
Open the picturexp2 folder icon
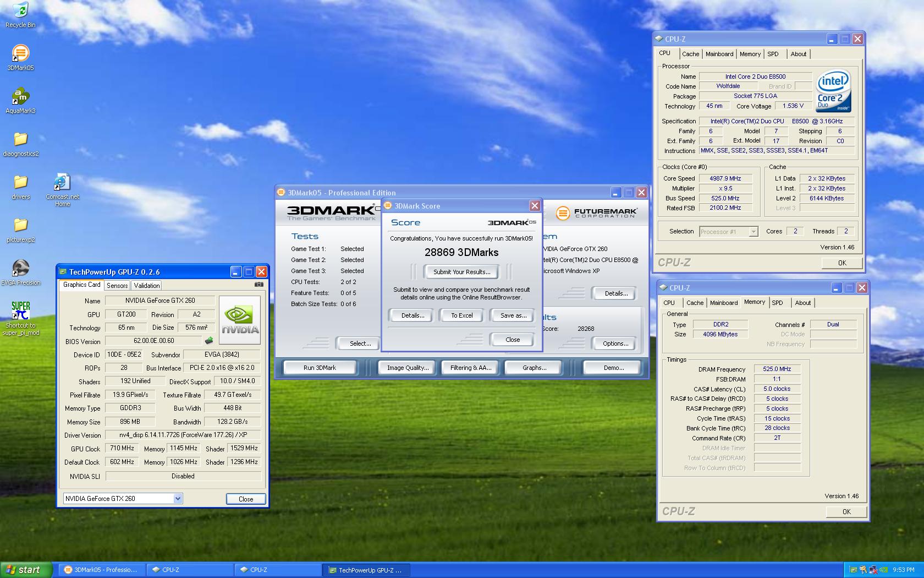20,230
